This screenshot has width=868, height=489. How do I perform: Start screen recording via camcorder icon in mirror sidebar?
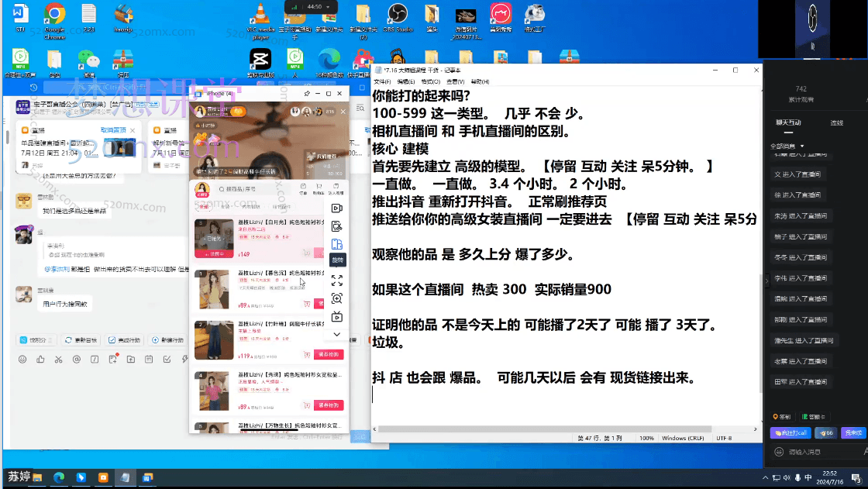tap(337, 208)
